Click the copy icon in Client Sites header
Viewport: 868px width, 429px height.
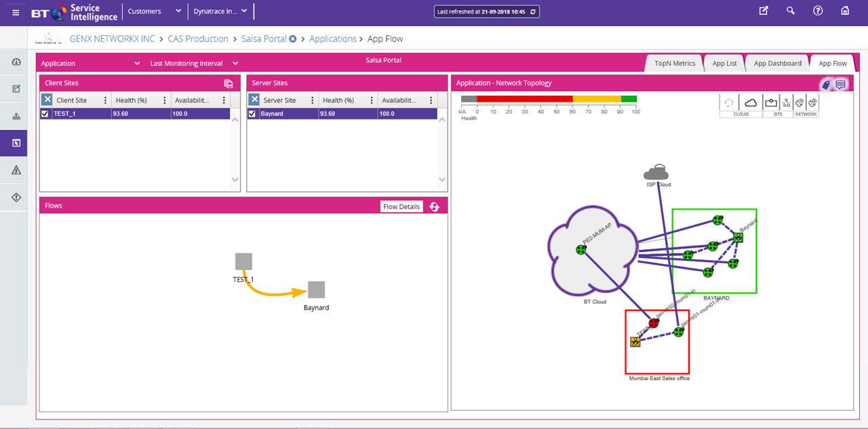click(x=229, y=83)
